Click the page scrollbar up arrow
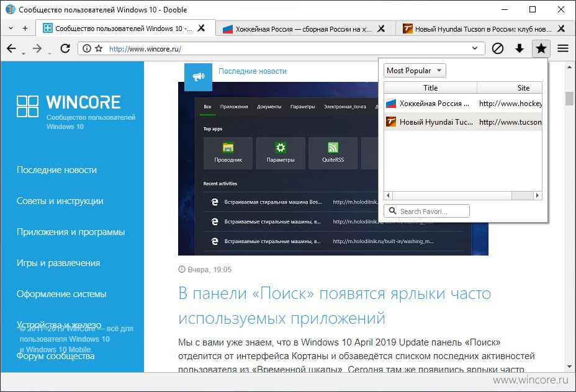This screenshot has width=576, height=392. [x=569, y=67]
